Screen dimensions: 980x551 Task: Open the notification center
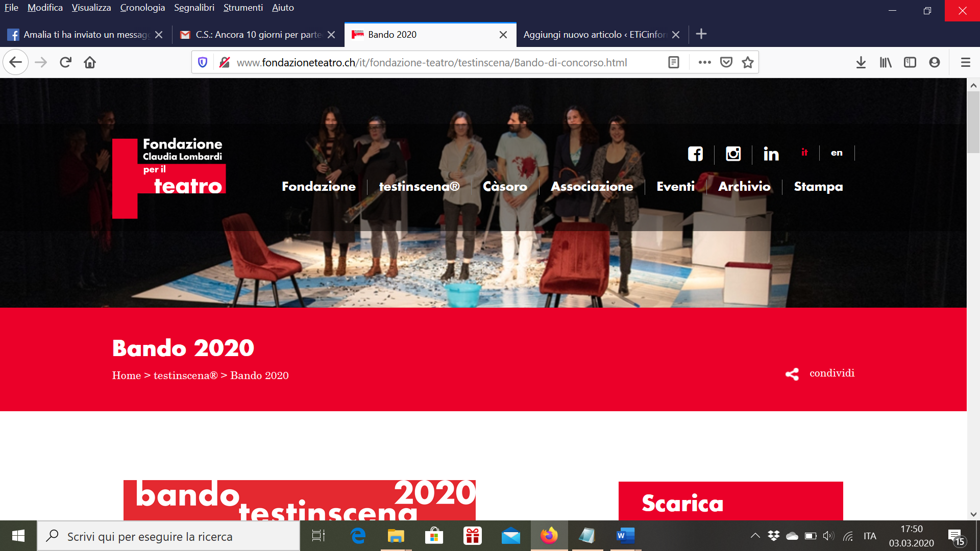[x=957, y=537]
